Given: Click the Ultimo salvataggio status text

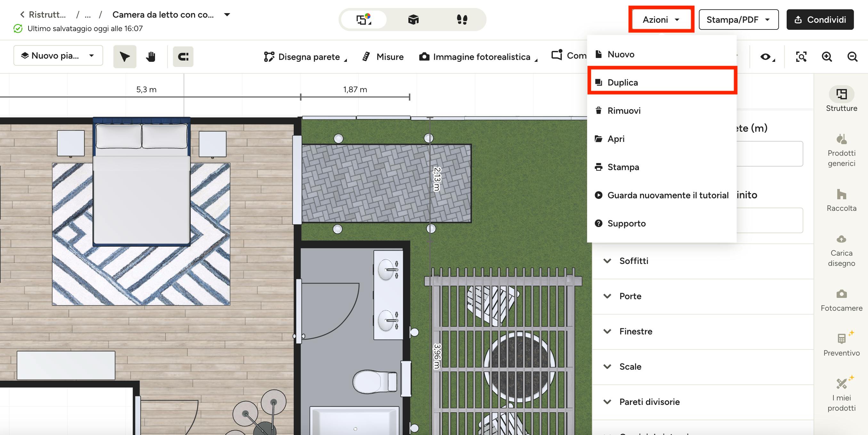Looking at the screenshot, I should (x=85, y=29).
